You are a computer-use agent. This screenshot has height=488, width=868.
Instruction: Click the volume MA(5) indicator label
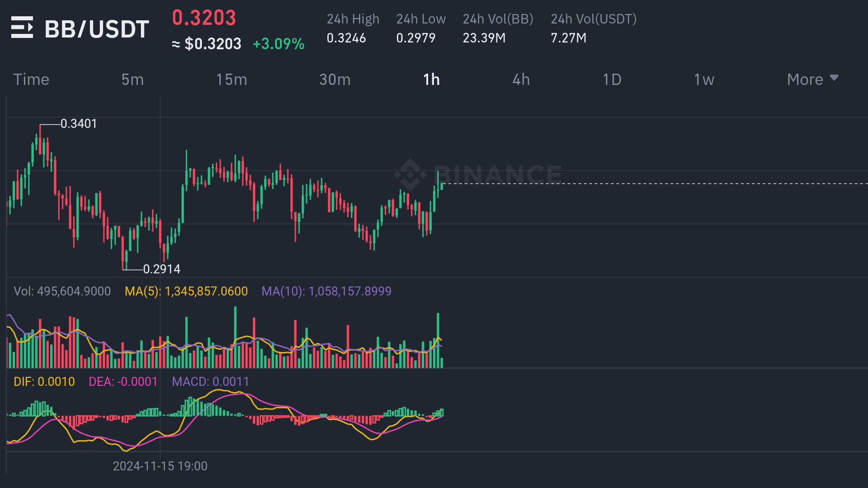tap(186, 291)
